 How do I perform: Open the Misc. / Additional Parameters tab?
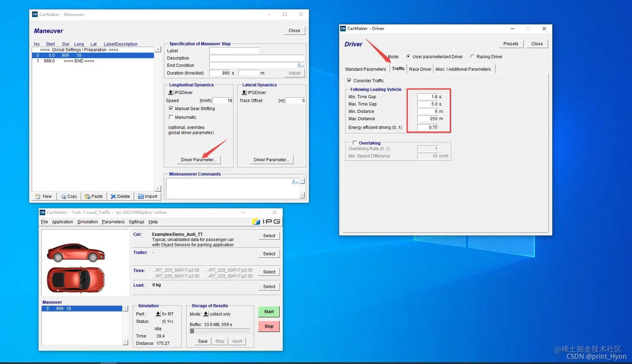tap(463, 69)
